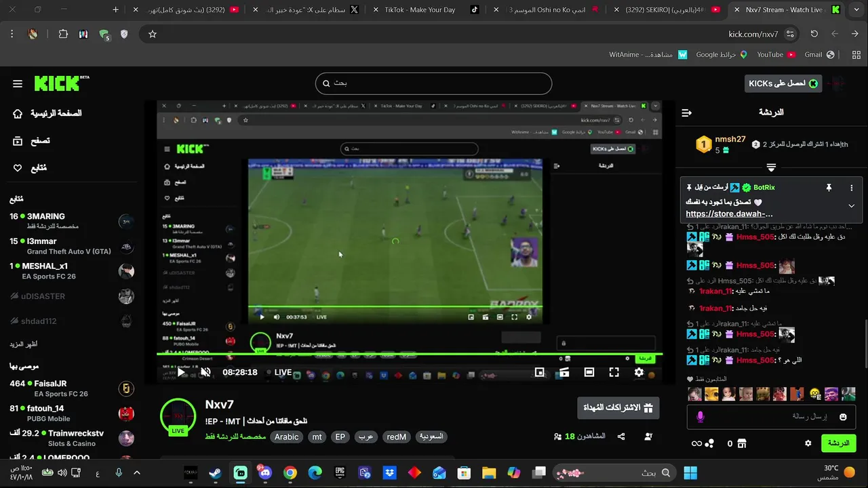Switch to the TikTok - Make Your Day tab
Viewport: 868px width, 488px height.
(427, 9)
